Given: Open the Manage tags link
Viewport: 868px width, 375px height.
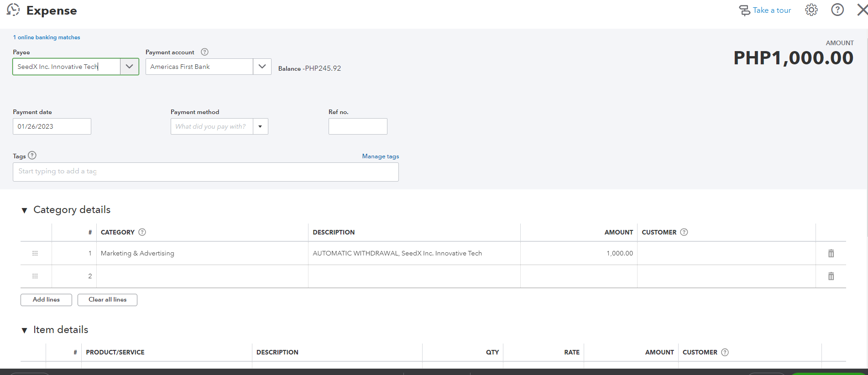Looking at the screenshot, I should tap(380, 156).
